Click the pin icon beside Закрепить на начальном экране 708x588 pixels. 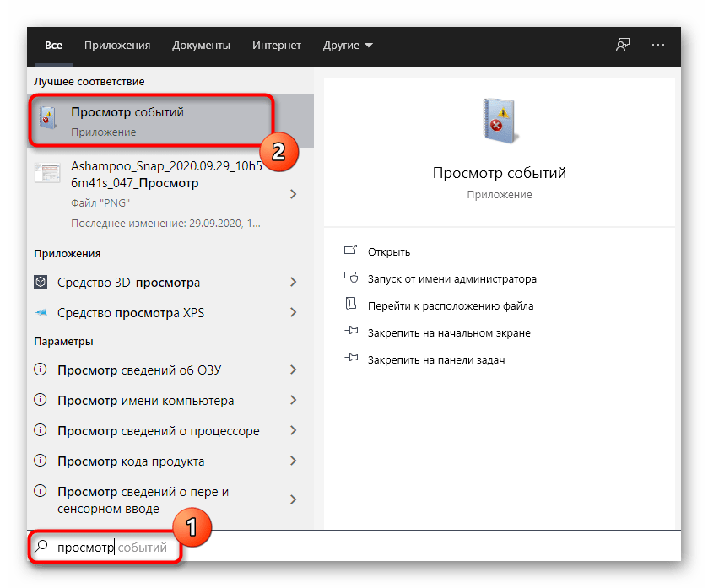click(353, 332)
